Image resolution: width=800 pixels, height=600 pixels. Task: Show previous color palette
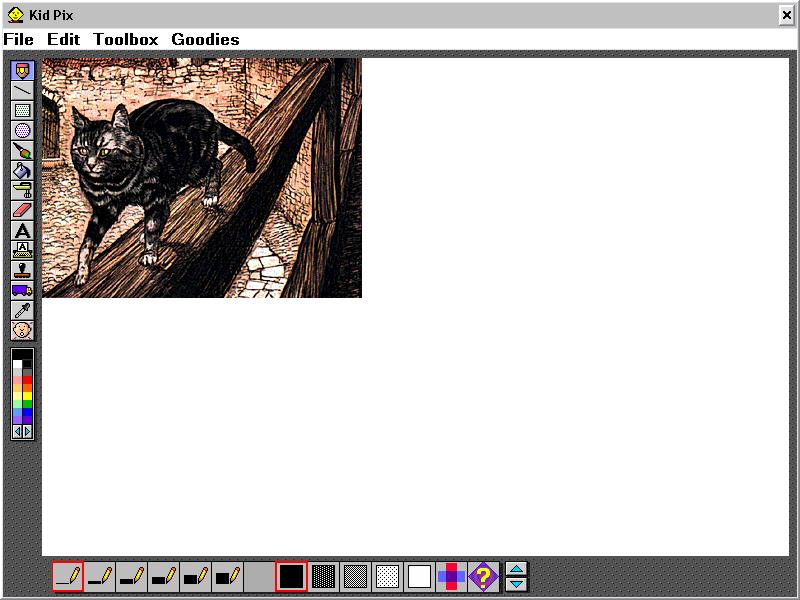pyautogui.click(x=17, y=432)
